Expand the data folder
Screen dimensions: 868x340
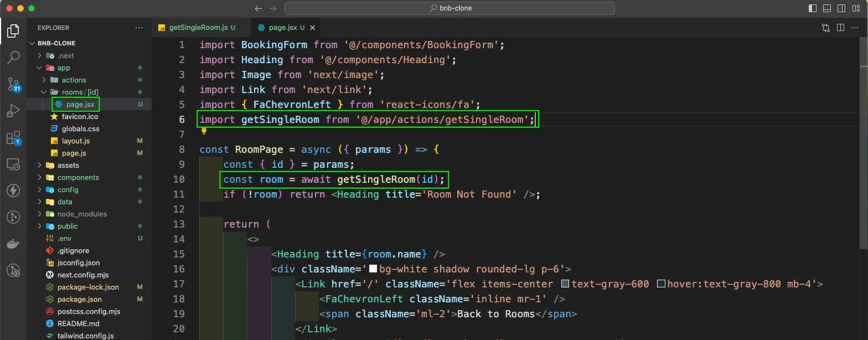point(39,202)
